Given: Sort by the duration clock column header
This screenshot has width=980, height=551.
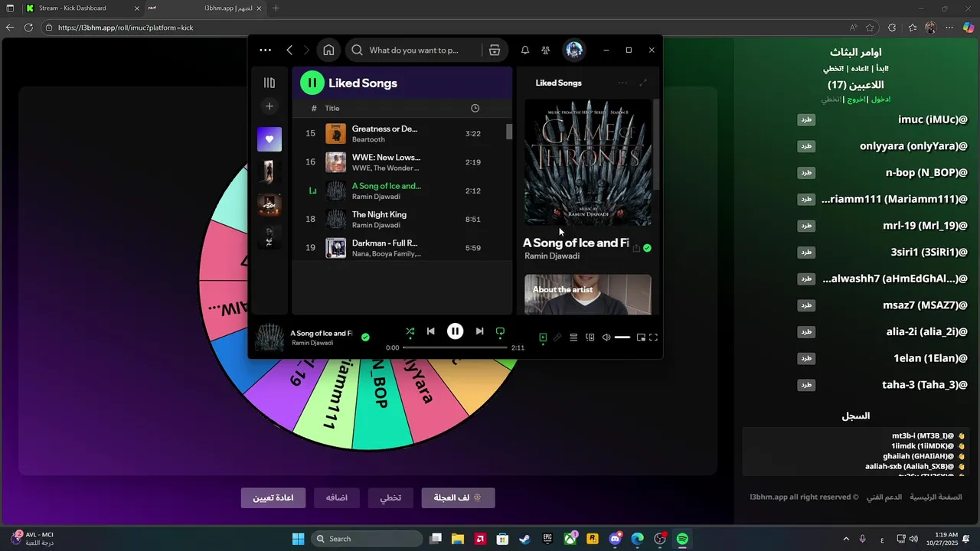Looking at the screenshot, I should click(x=475, y=108).
